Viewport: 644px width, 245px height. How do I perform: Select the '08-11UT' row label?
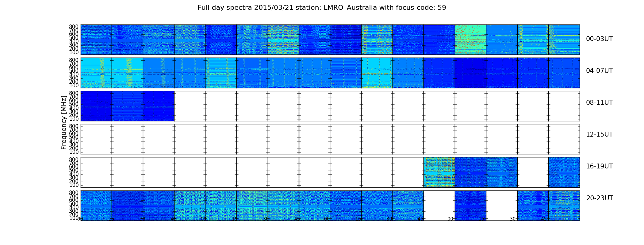599,103
